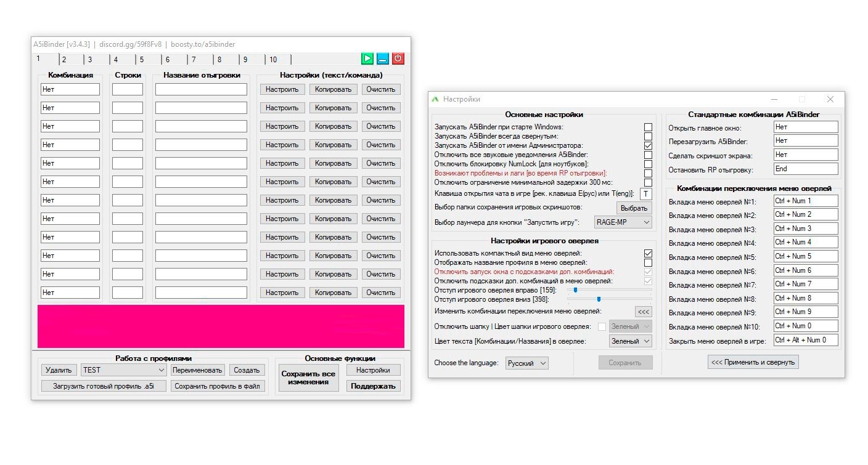
Task: Toggle disable 300 ms minimum delay limit
Action: [648, 182]
